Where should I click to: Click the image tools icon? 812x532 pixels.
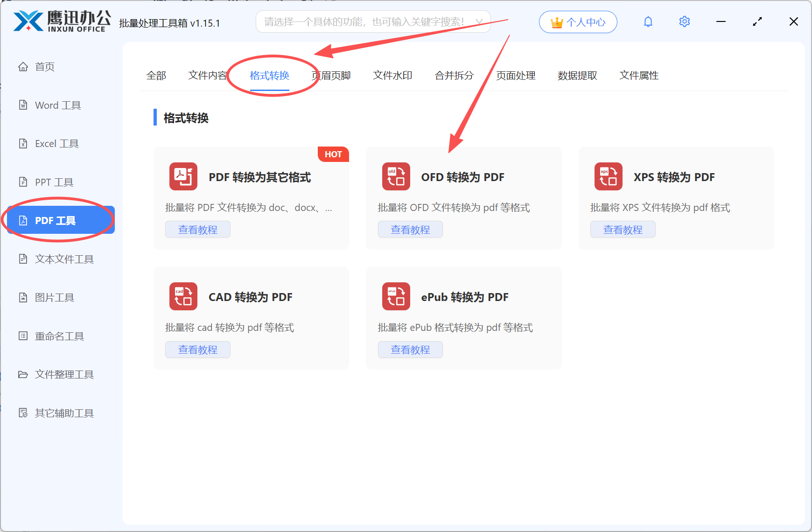(x=23, y=297)
